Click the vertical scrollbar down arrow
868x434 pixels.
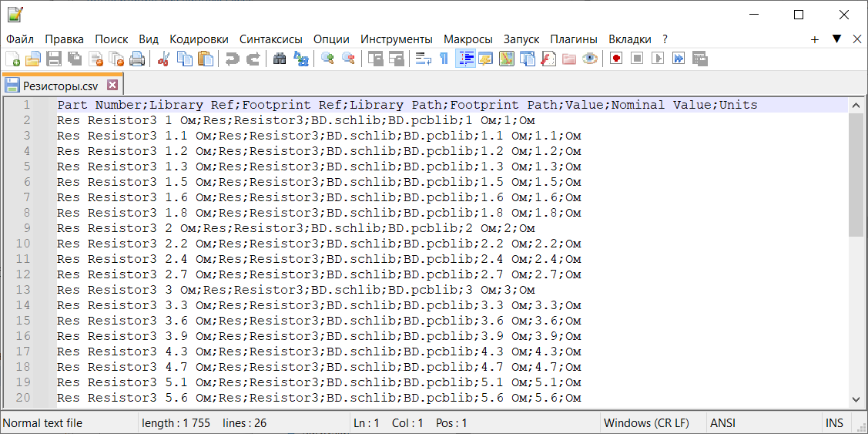point(856,399)
